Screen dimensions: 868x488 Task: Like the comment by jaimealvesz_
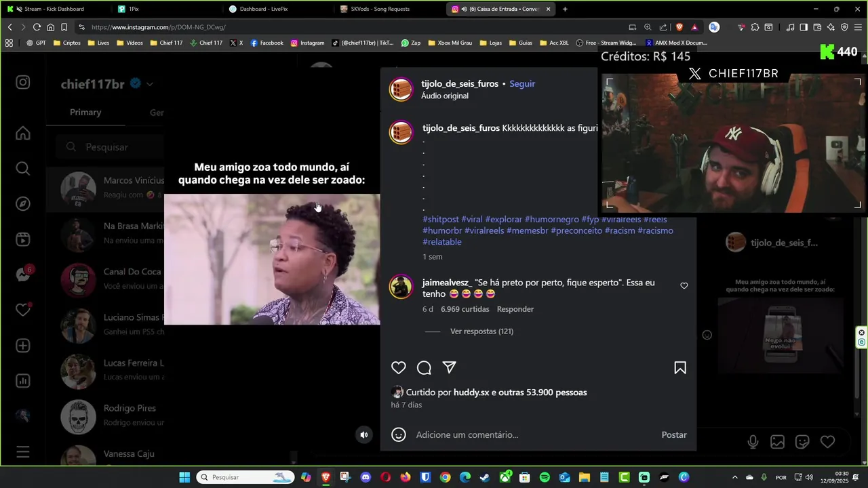[x=684, y=286]
